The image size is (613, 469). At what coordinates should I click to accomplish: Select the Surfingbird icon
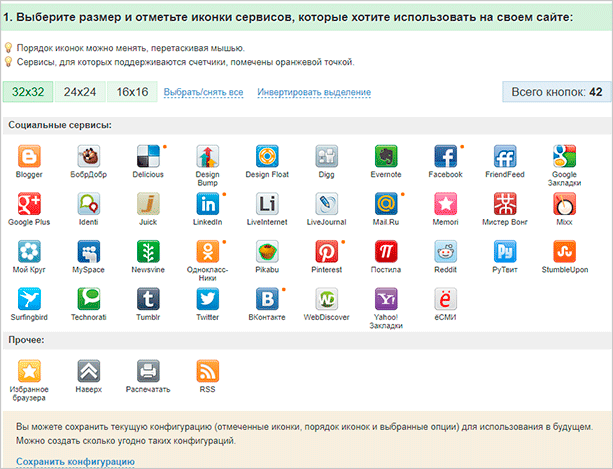tap(29, 299)
